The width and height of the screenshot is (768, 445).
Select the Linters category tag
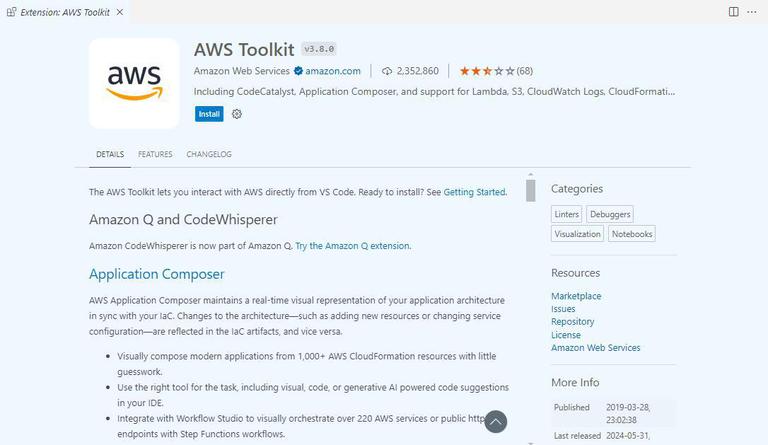[x=567, y=214]
